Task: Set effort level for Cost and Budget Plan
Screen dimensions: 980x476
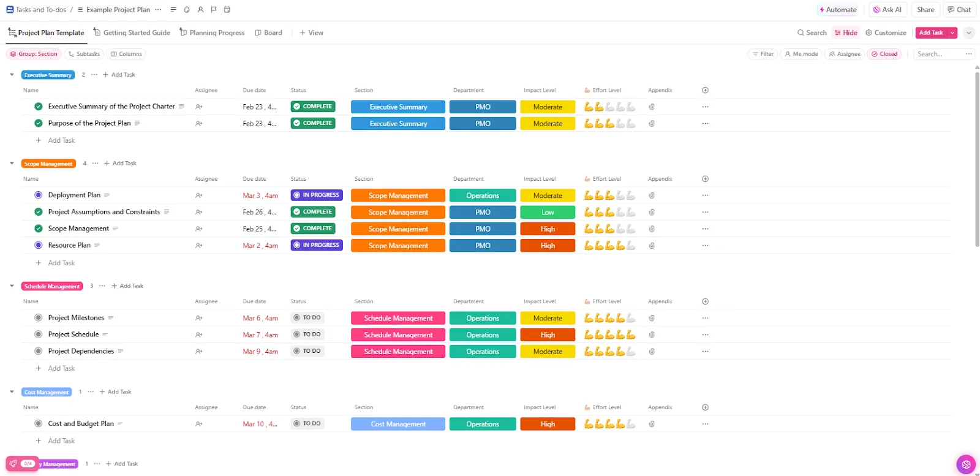Action: 609,424
